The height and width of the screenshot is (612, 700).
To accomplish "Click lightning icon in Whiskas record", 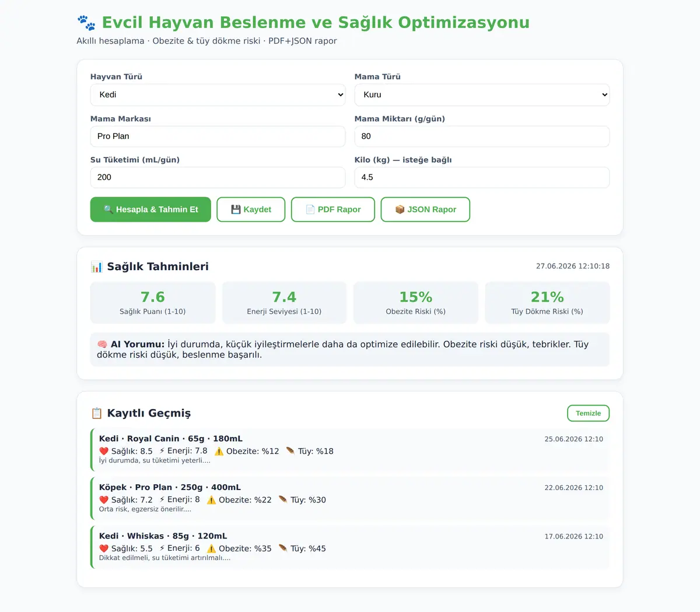I will (x=162, y=548).
